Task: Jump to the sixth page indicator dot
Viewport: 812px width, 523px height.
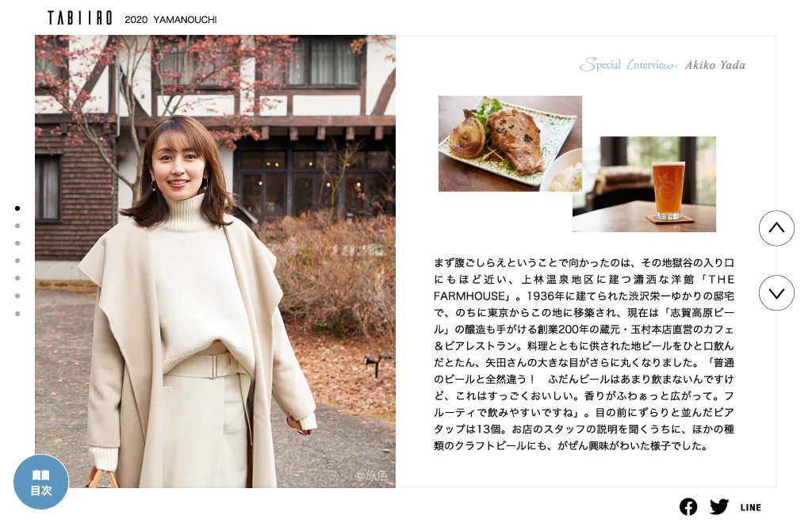Action: [17, 296]
